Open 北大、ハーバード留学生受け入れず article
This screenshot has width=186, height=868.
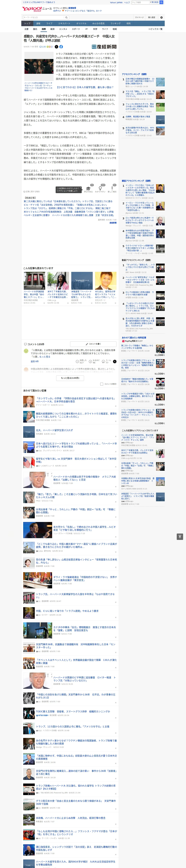pos(54,430)
